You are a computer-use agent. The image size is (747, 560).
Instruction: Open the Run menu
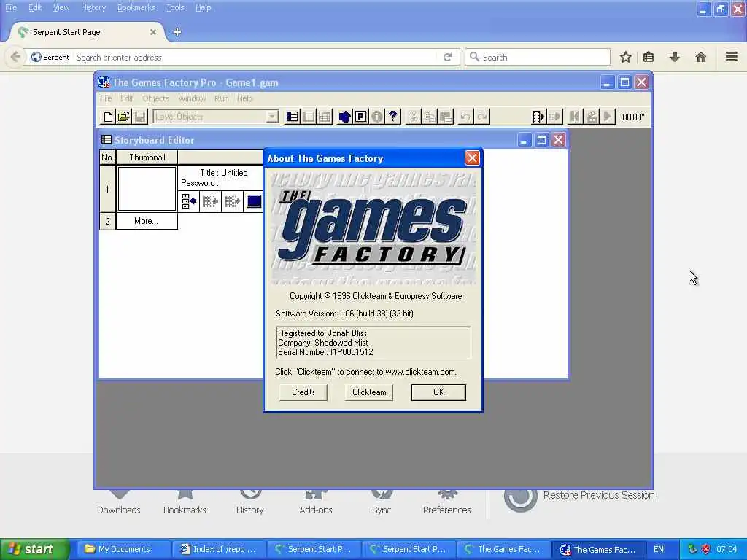pyautogui.click(x=222, y=98)
